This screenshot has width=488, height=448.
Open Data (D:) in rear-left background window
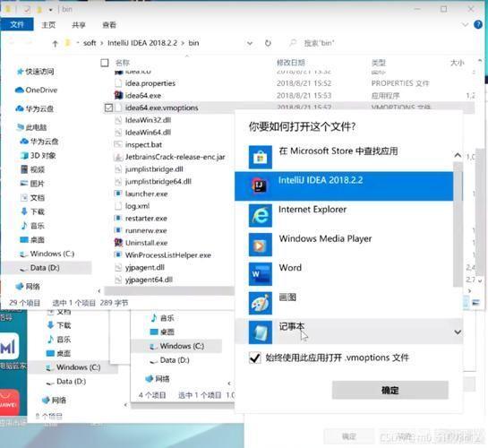pos(71,382)
